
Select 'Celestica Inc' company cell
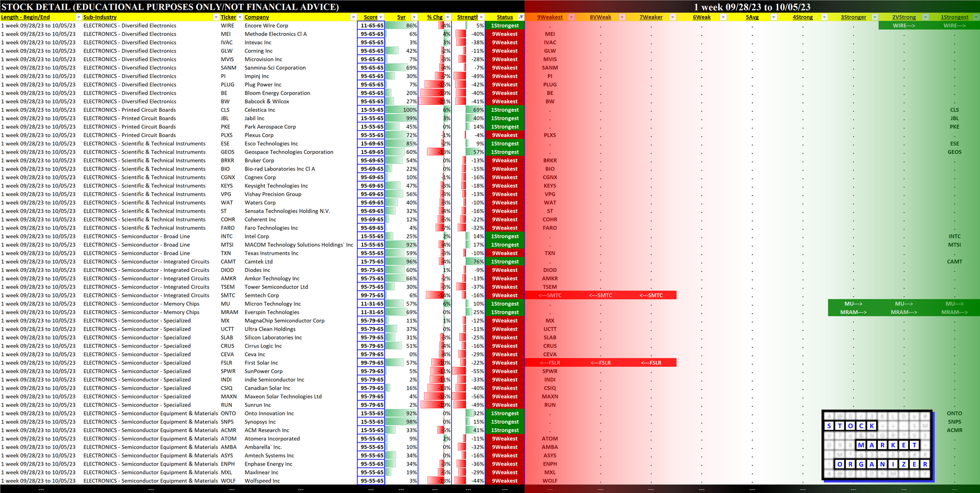pos(260,110)
